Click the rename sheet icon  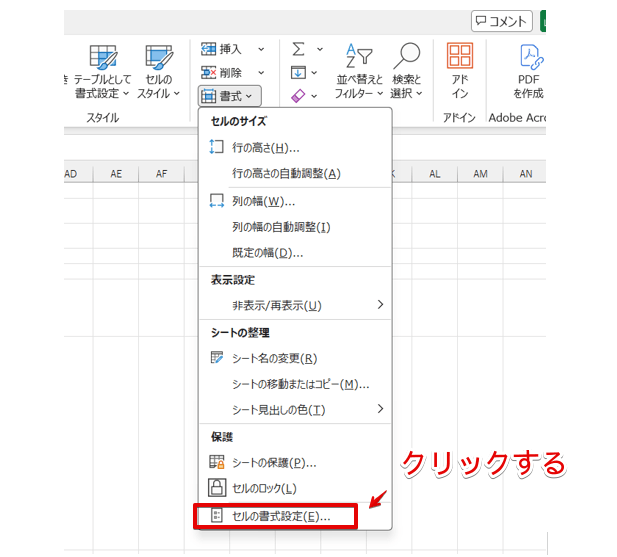[217, 357]
